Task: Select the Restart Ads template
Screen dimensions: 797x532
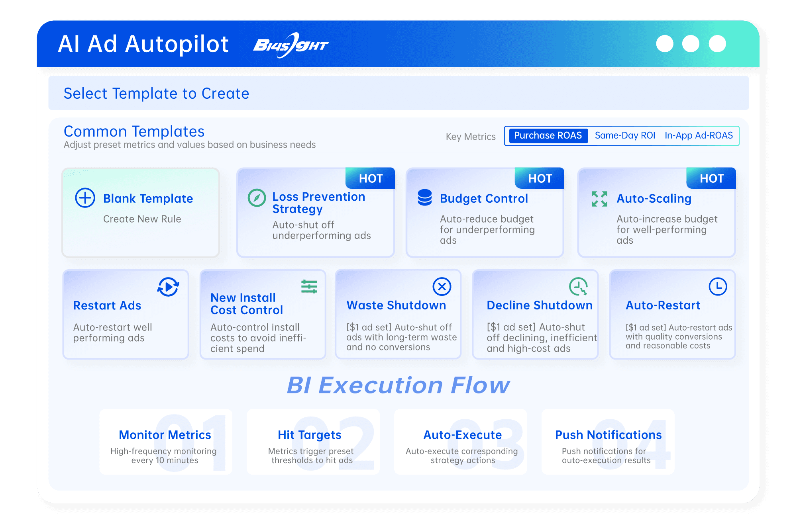Action: point(126,314)
